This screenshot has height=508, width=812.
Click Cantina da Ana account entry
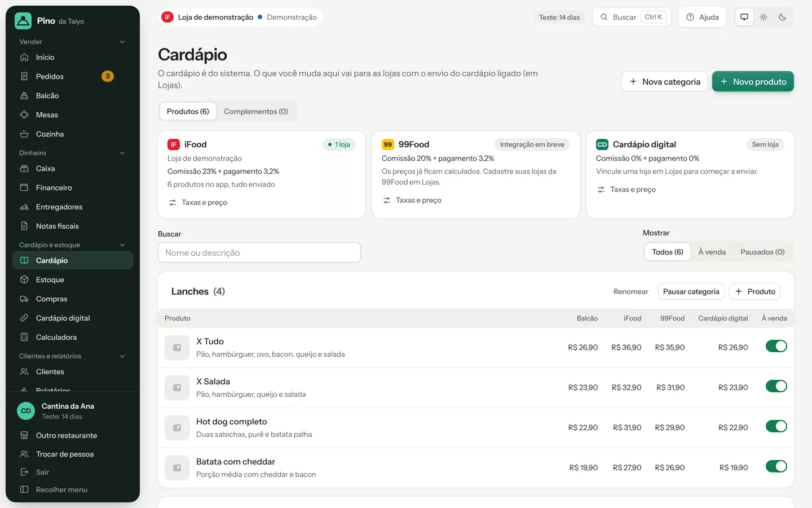[x=73, y=411]
